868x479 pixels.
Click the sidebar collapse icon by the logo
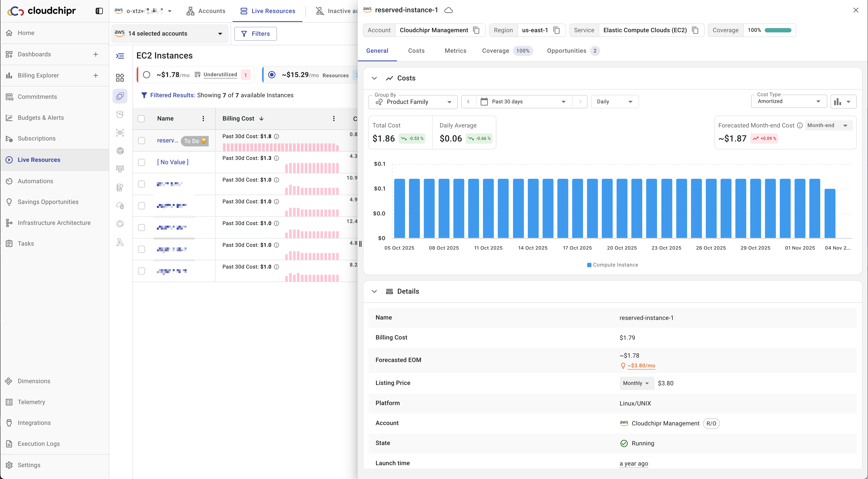(x=99, y=11)
